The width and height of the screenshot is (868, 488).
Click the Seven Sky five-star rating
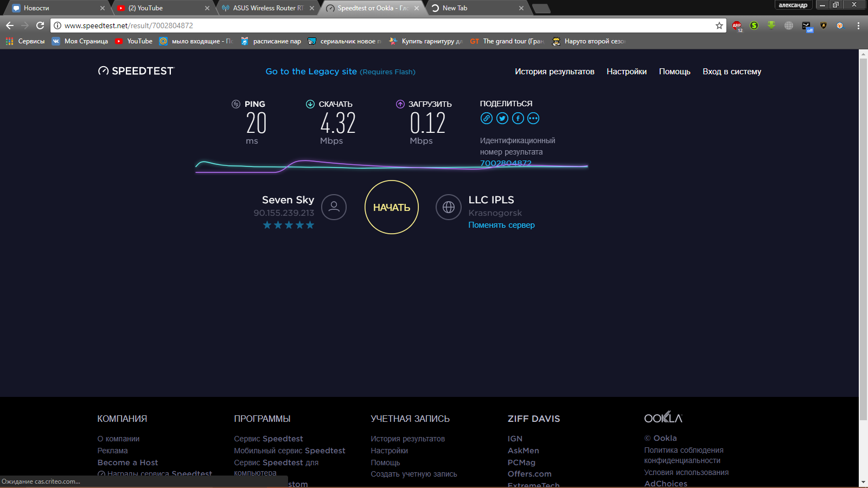pos(289,225)
